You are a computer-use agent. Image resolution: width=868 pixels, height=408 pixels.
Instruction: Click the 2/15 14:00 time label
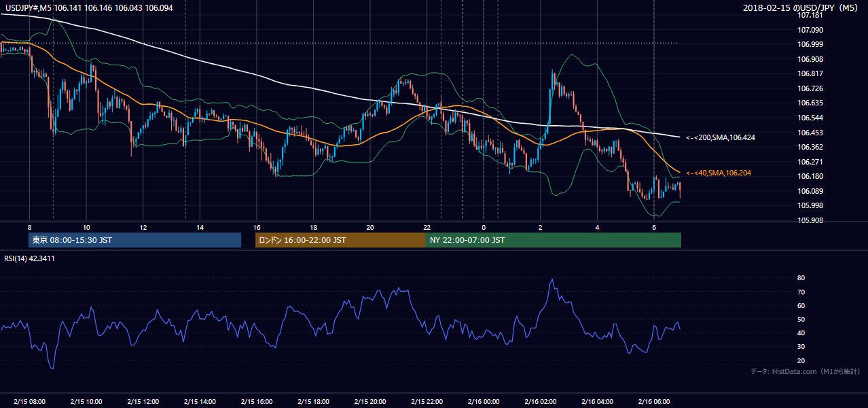[200, 402]
